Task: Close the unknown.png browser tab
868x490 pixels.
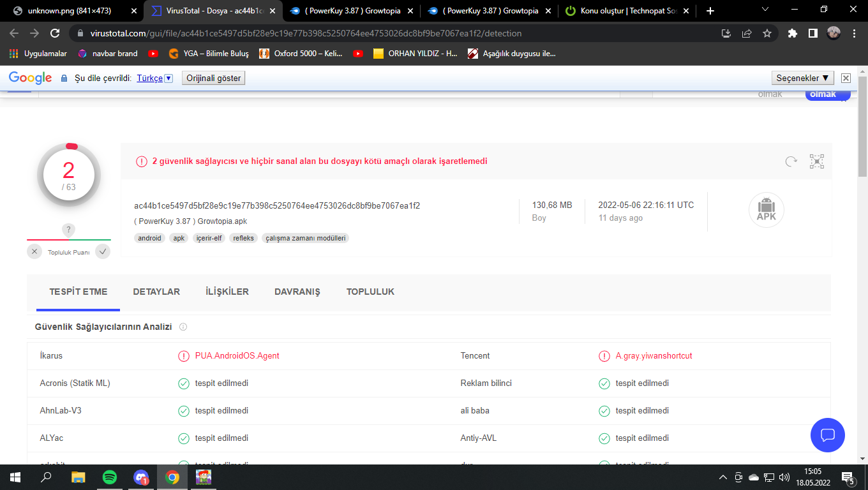Action: click(133, 11)
